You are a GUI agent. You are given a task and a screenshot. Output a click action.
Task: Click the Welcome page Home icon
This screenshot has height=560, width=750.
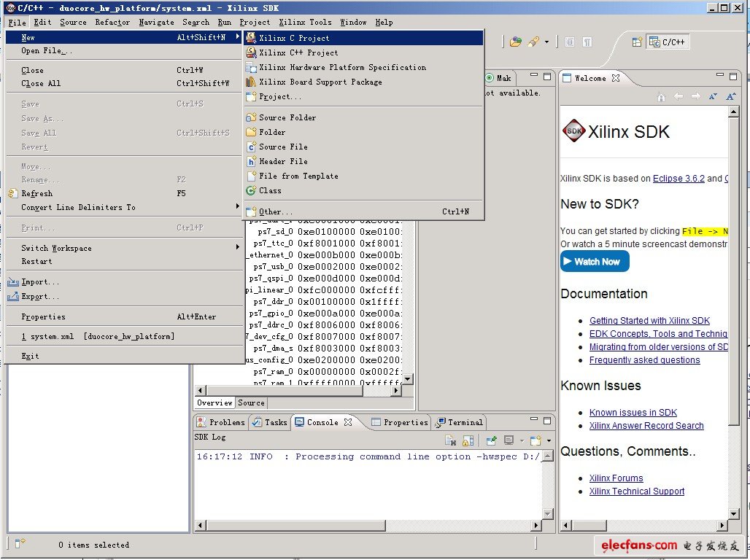tap(661, 97)
